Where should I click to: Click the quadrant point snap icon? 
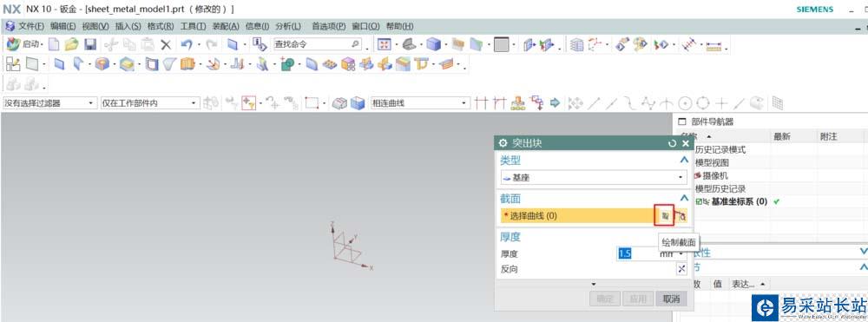(703, 103)
